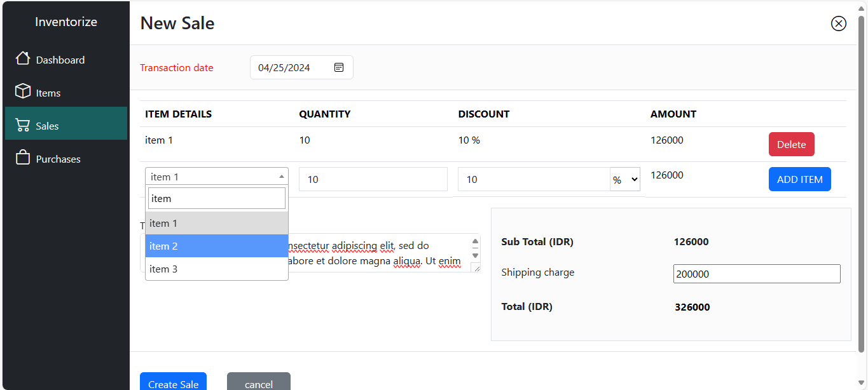Click the Purchases bag icon
The width and height of the screenshot is (868, 390).
(x=23, y=158)
